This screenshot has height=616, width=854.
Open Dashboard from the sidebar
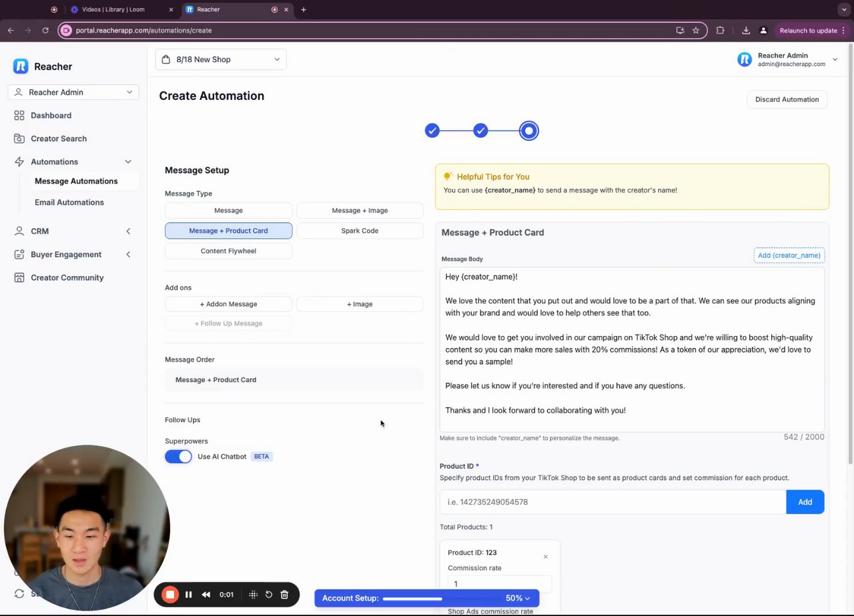tap(51, 115)
